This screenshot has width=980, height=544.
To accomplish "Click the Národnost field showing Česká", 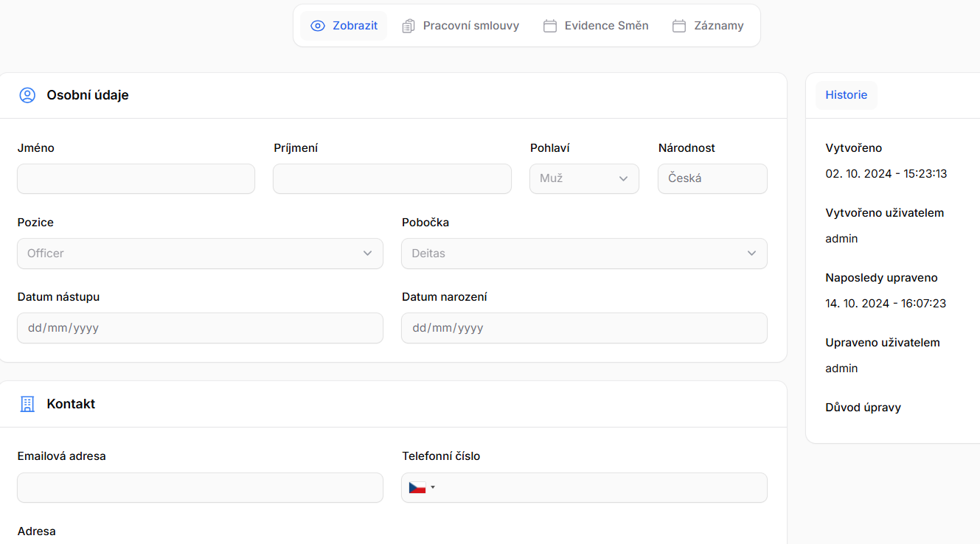I will [x=712, y=178].
